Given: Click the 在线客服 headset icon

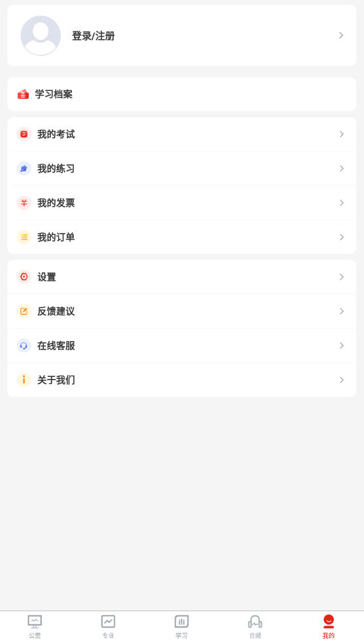Looking at the screenshot, I should (x=24, y=346).
